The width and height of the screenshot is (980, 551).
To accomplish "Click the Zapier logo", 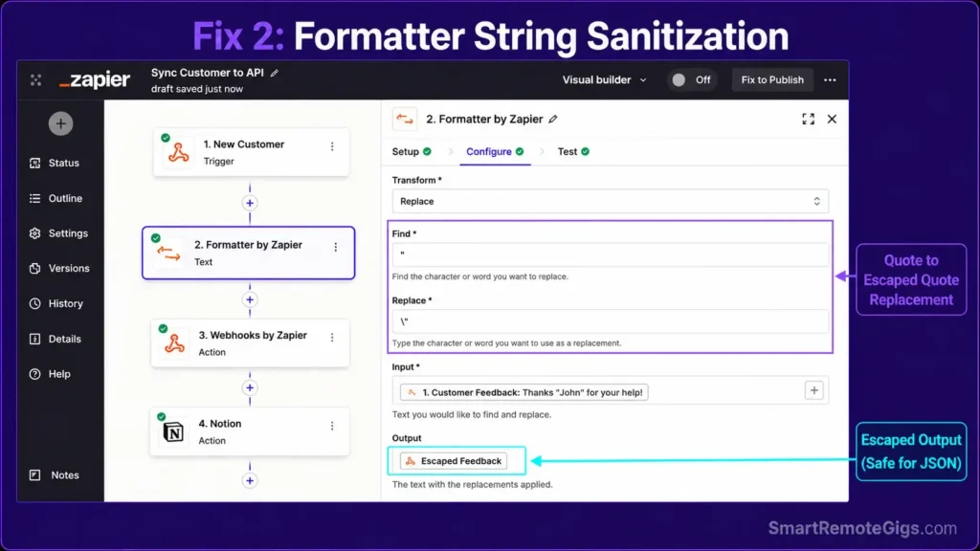I will pyautogui.click(x=95, y=80).
